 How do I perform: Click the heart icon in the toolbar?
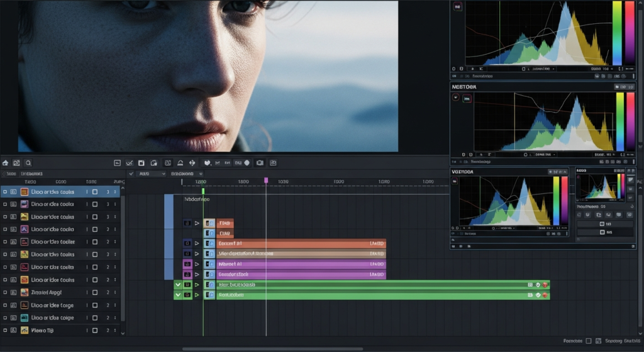tap(208, 162)
